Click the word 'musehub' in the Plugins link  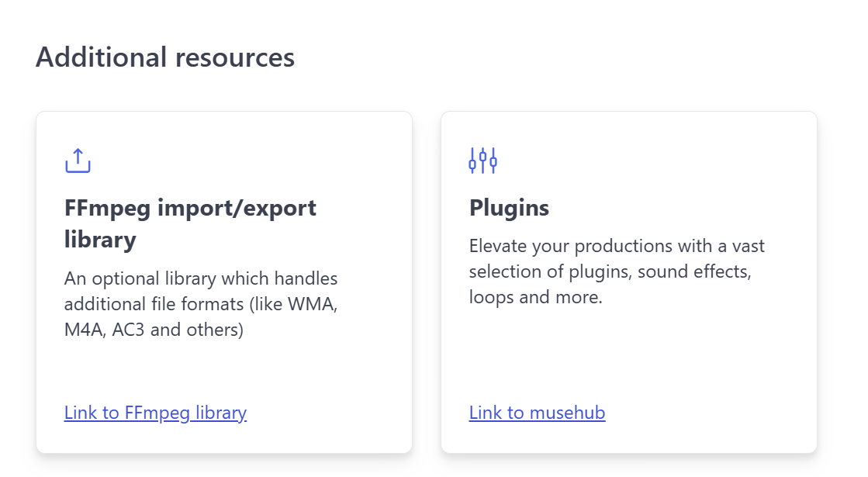(x=567, y=413)
